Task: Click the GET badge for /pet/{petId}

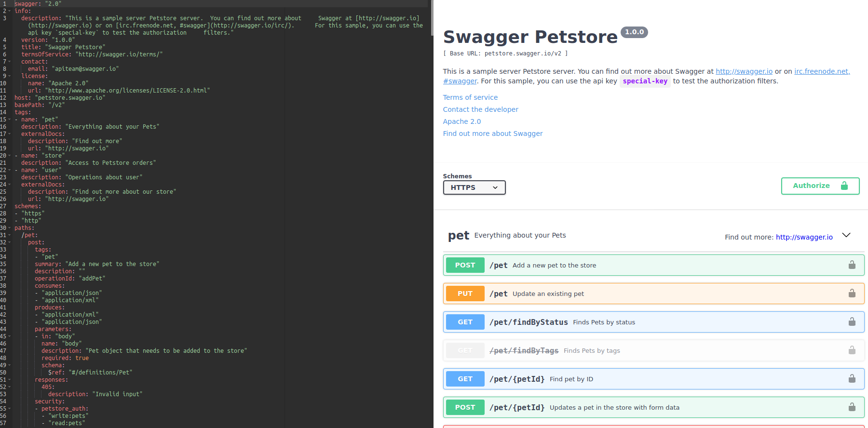Action: point(465,379)
